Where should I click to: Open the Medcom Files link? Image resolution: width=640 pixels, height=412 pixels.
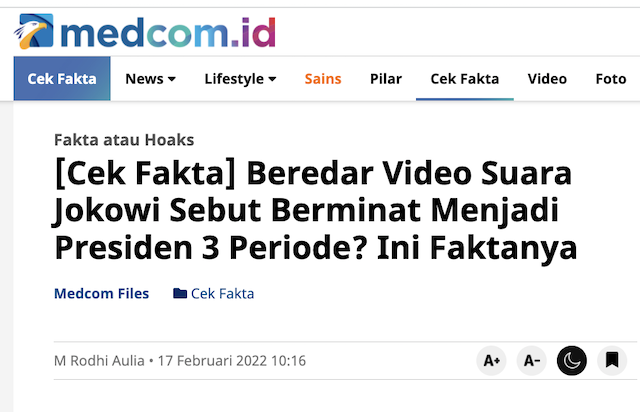pos(102,293)
